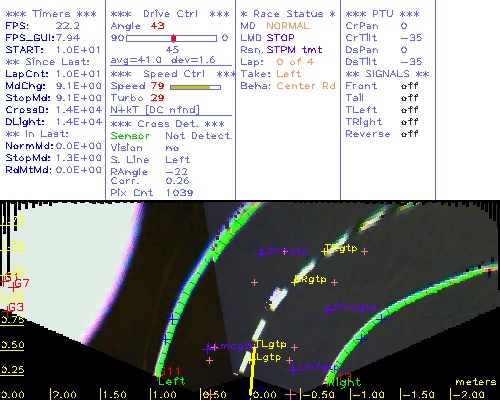
Task: Click the Beha Center Rd value
Action: 306,86
